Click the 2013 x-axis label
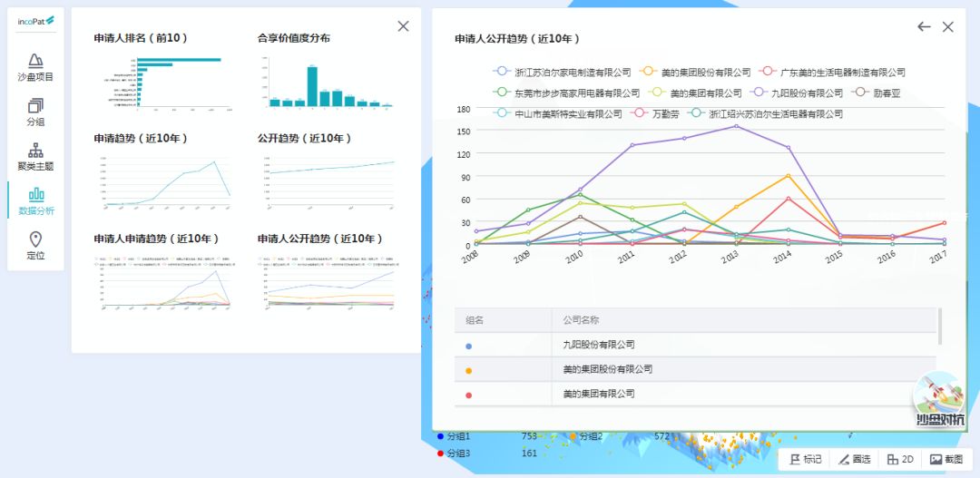 click(x=730, y=256)
